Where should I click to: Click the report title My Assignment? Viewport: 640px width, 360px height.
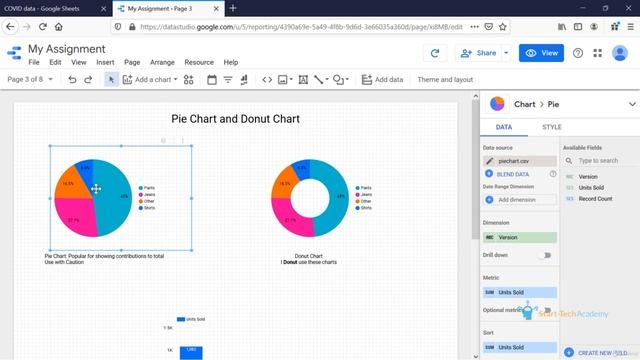67,49
